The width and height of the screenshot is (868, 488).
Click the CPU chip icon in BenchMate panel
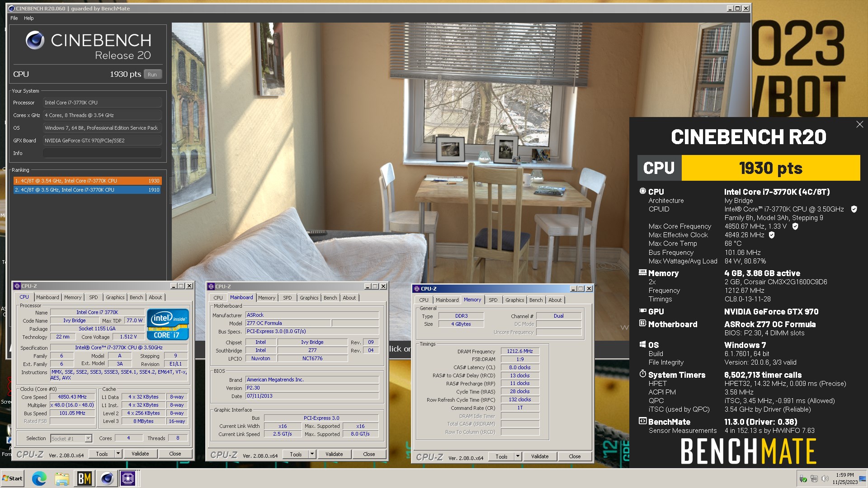642,191
